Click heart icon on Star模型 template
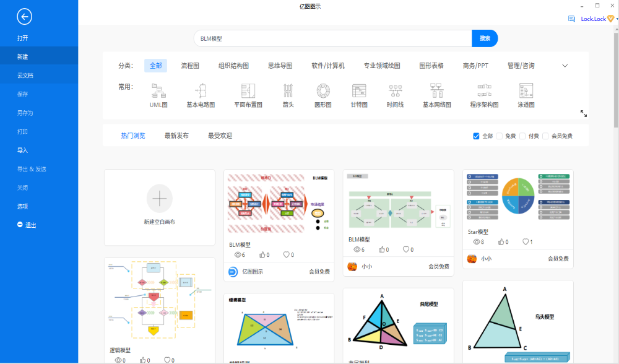Screen dimensions: 619x364 point(526,241)
